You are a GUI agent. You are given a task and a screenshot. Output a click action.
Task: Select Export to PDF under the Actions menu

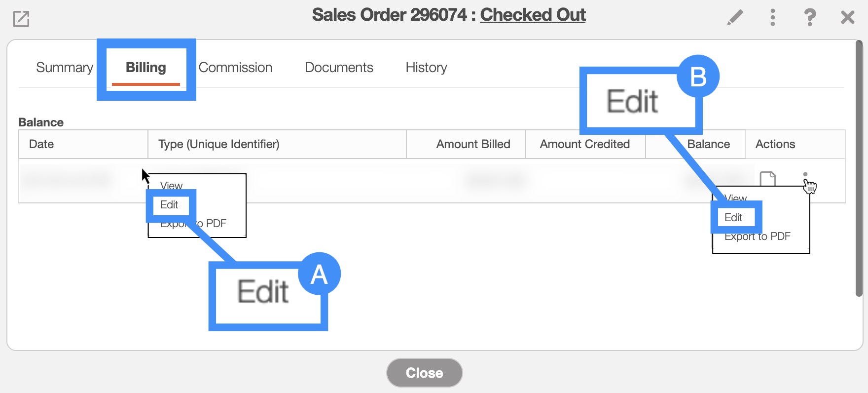(x=758, y=237)
